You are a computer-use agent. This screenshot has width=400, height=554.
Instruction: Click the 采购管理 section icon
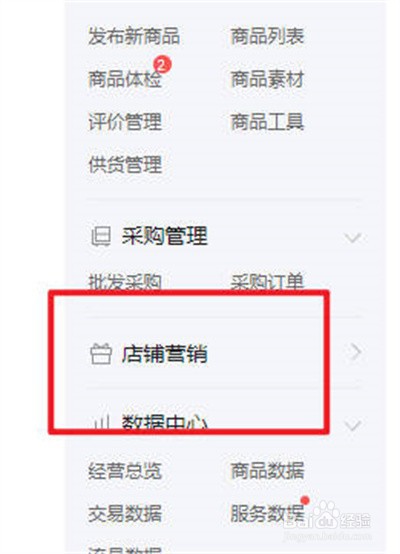101,236
